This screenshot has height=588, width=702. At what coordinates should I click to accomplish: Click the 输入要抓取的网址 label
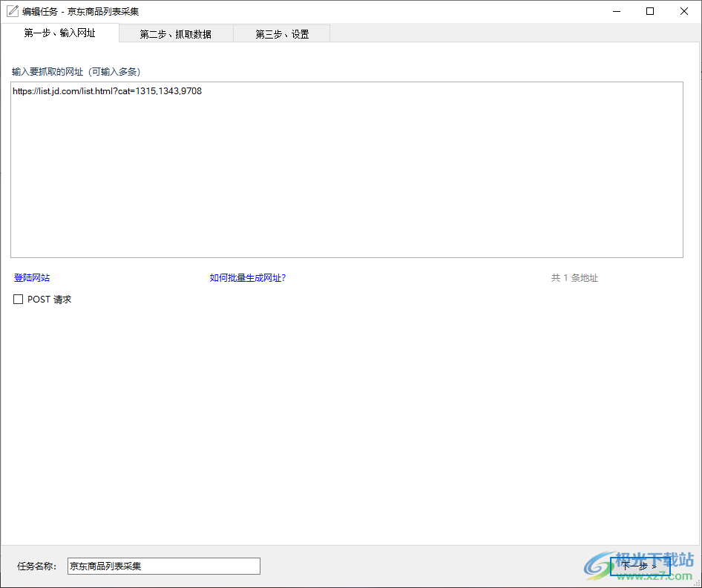(x=76, y=72)
